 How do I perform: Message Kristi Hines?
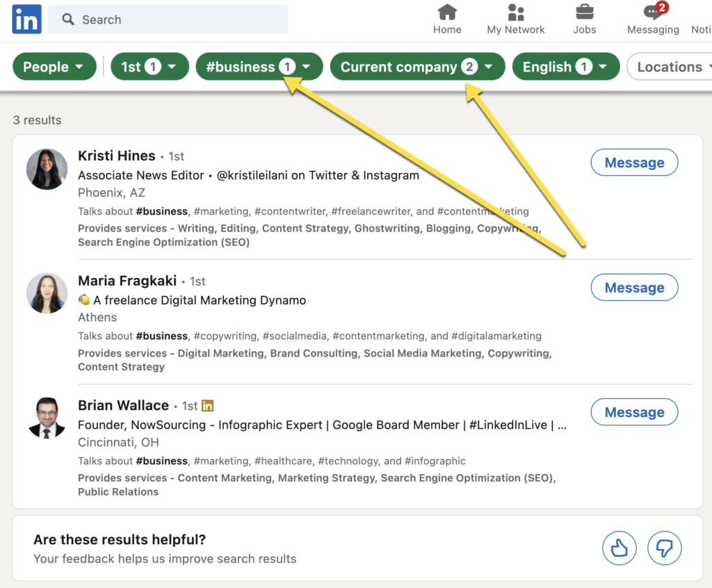tap(634, 163)
